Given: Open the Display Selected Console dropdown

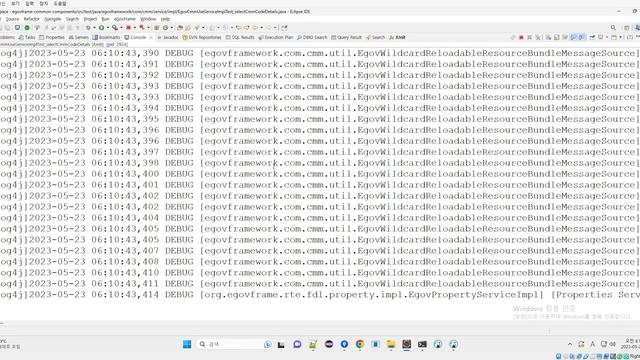Looking at the screenshot, I should coord(607,37).
